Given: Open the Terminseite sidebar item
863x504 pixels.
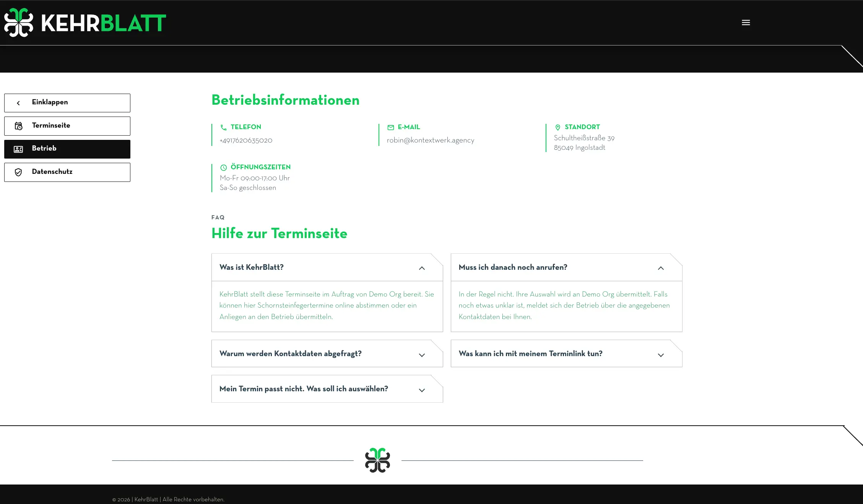Looking at the screenshot, I should pyautogui.click(x=67, y=126).
